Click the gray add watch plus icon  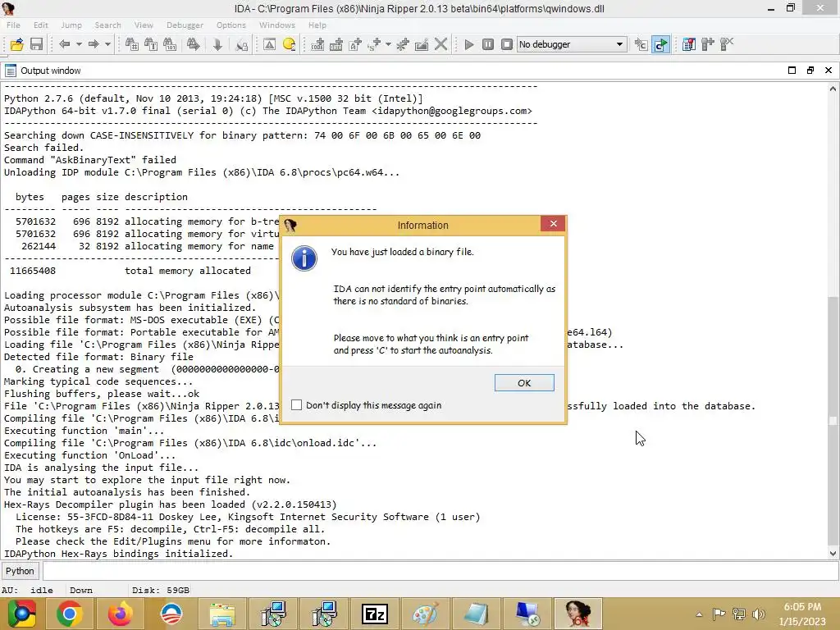708,44
